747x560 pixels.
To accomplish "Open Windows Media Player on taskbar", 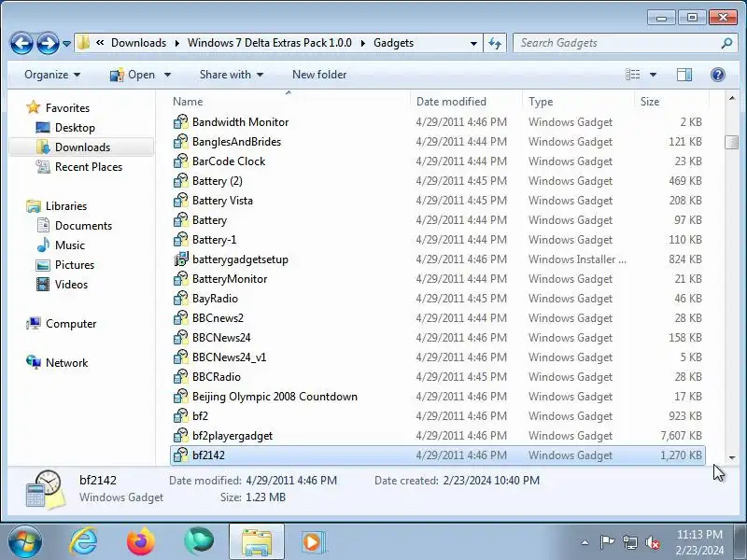I will tap(313, 542).
